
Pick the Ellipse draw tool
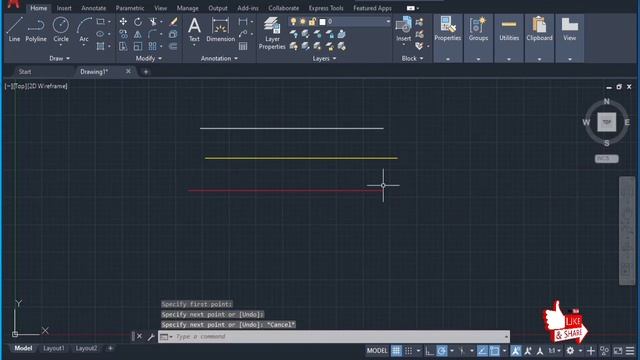[100, 34]
